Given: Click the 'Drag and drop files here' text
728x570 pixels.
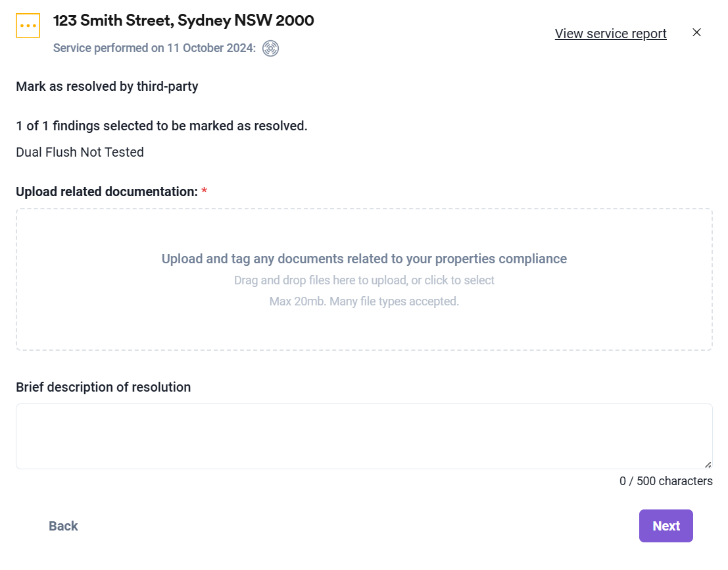Looking at the screenshot, I should point(364,280).
